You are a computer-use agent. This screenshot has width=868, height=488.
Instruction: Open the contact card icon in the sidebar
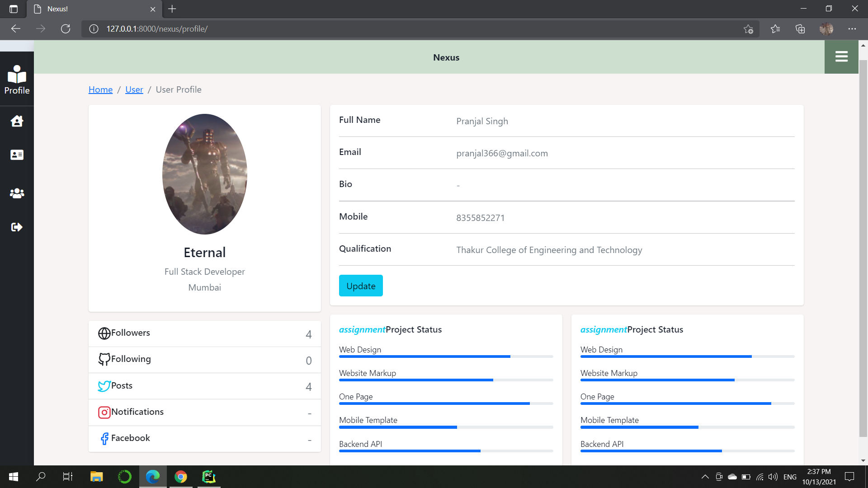pos(16,155)
